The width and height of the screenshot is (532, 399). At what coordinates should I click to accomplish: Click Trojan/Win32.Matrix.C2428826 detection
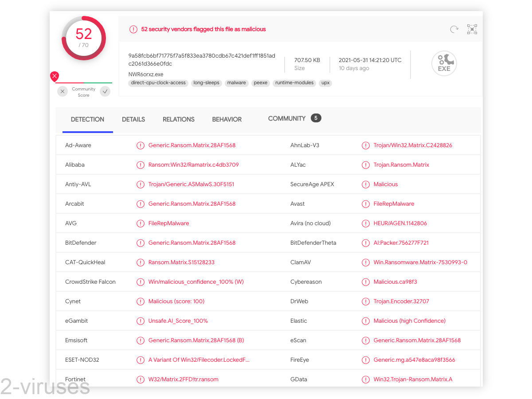coord(413,145)
